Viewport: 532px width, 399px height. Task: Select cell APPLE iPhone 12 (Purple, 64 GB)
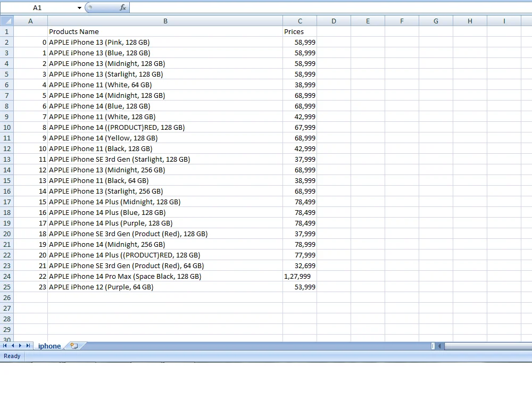coord(165,287)
